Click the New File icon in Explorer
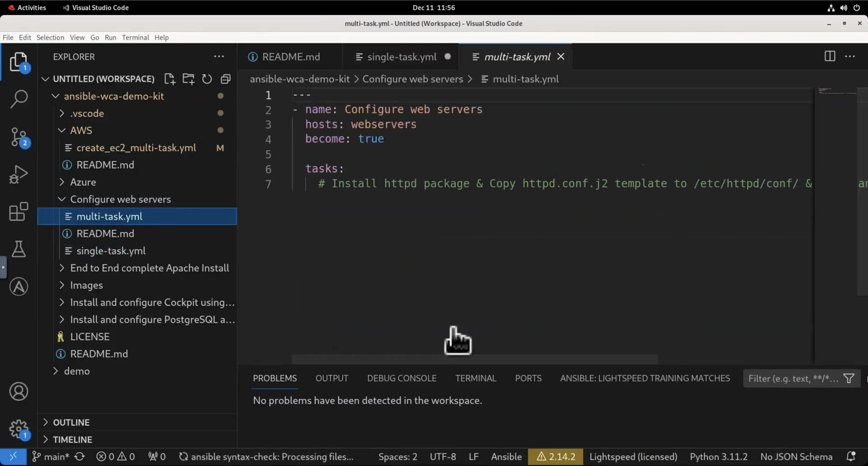This screenshot has width=868, height=466. [169, 79]
